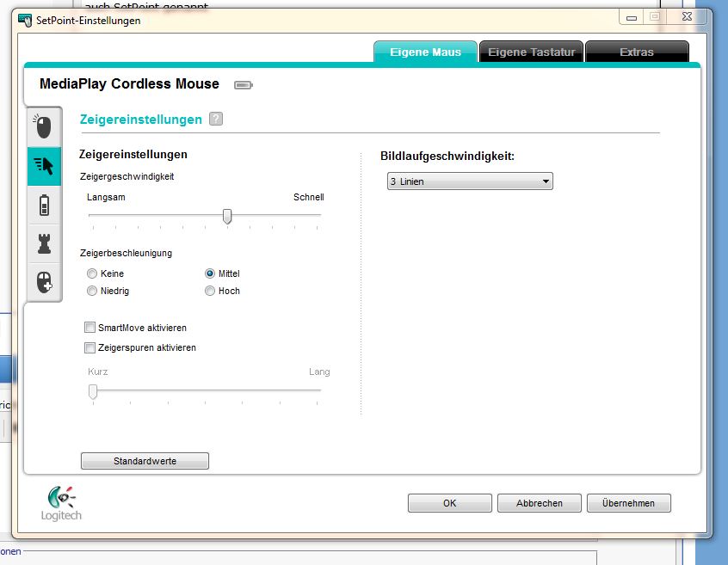
Task: Confirm with the OK button
Action: pos(449,503)
